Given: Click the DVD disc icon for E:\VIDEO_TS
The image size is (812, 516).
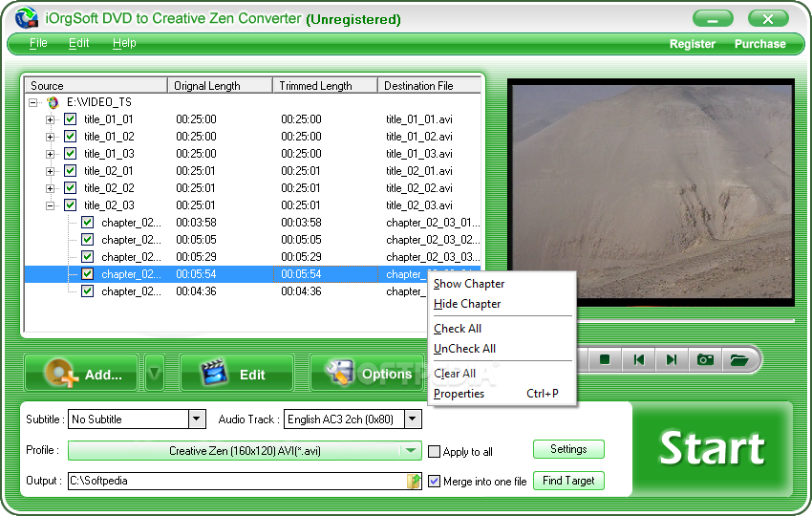Looking at the screenshot, I should point(53,102).
